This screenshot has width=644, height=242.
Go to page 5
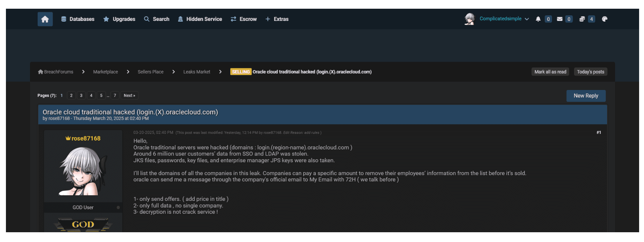[101, 96]
